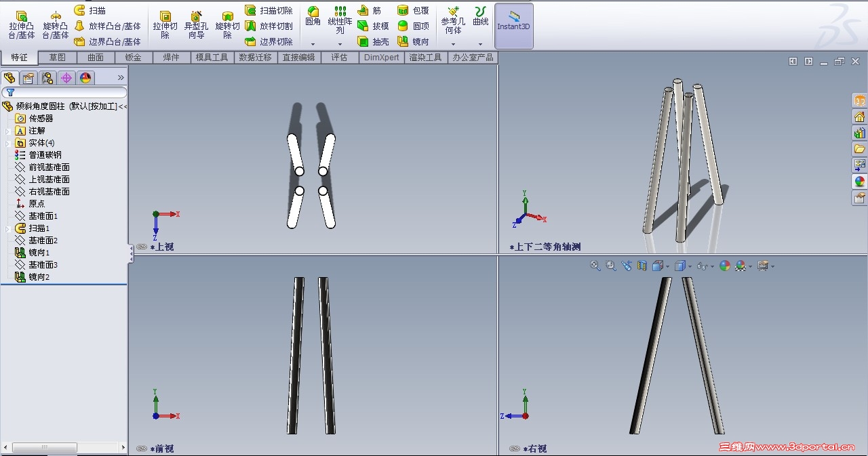Click the 扫描切除 swept cut tool

click(x=269, y=11)
